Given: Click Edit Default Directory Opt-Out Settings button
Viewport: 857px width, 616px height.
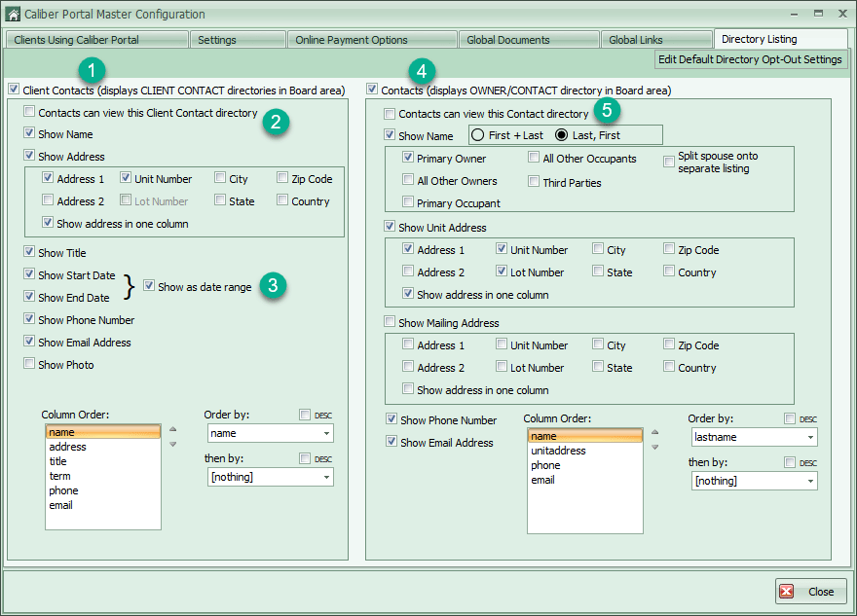Looking at the screenshot, I should (x=750, y=59).
